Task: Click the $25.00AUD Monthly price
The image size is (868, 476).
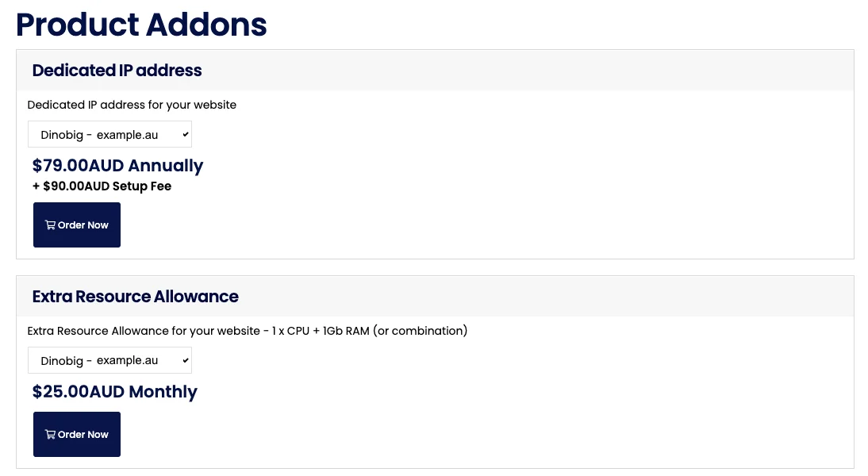Action: pos(114,392)
